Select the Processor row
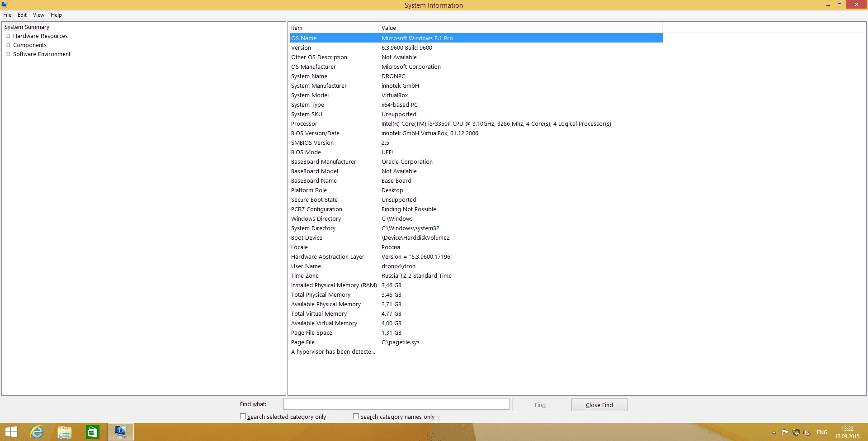The height and width of the screenshot is (441, 868). 476,123
